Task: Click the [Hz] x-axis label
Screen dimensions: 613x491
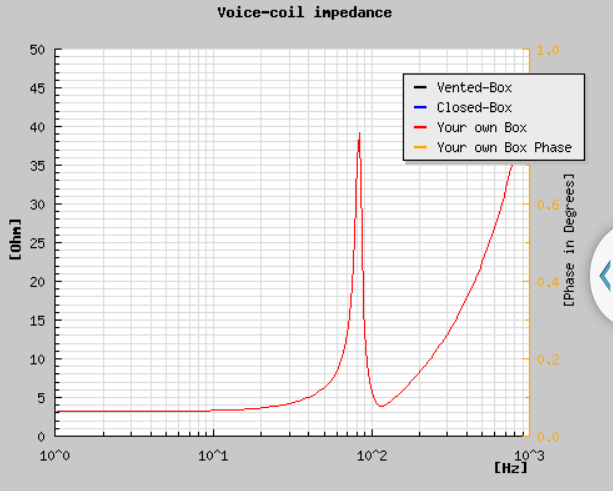Action: (511, 467)
